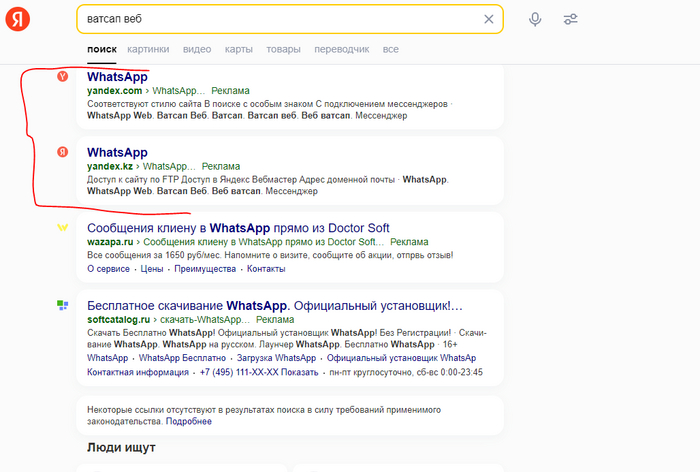Screen dimensions: 700x472
Task: Expand the все tab menu
Action: coord(390,49)
